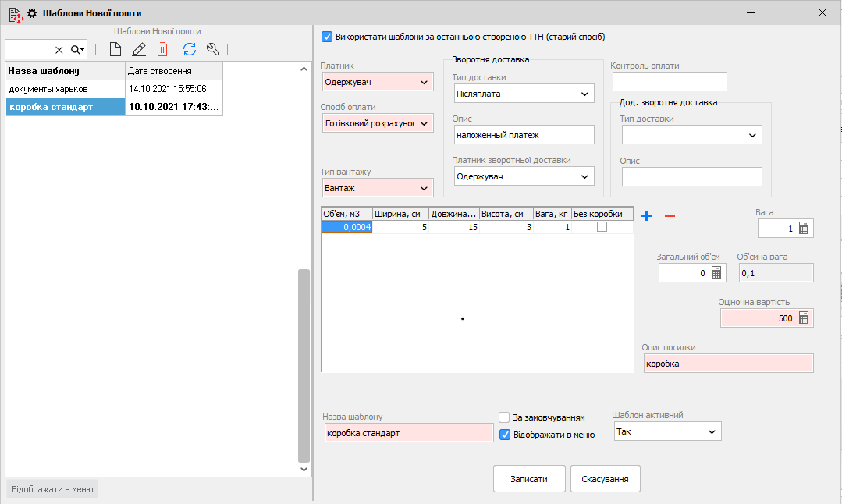Image resolution: width=842 pixels, height=504 pixels.
Task: Open calculator for Оціночна вартість field
Action: pyautogui.click(x=805, y=318)
